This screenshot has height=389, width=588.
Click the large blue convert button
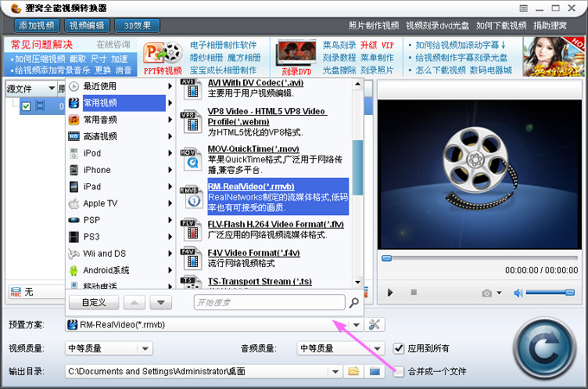545,348
